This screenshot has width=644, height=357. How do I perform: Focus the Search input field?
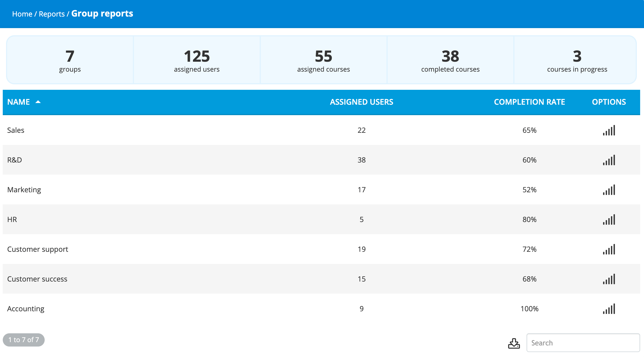[583, 343]
